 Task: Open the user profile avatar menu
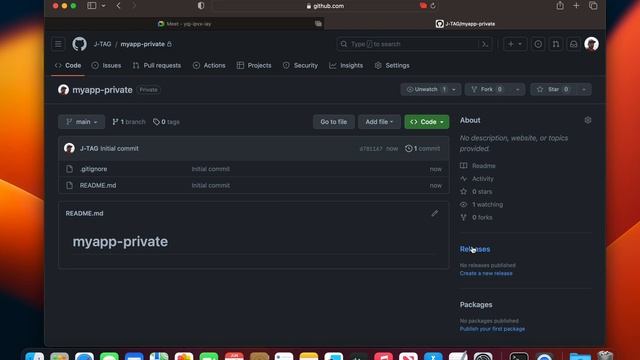click(591, 44)
